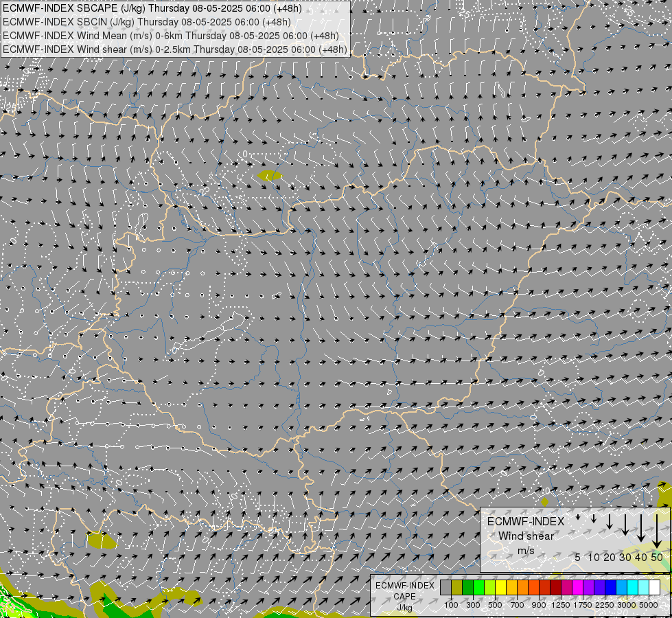672x618 pixels.
Task: Select the gray CAPE legend swatch
Action: (445, 588)
